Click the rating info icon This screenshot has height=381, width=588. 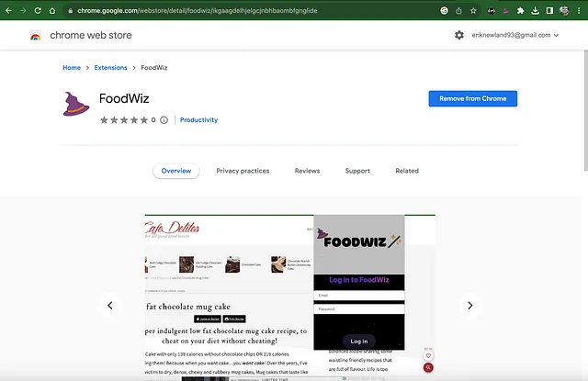164,120
